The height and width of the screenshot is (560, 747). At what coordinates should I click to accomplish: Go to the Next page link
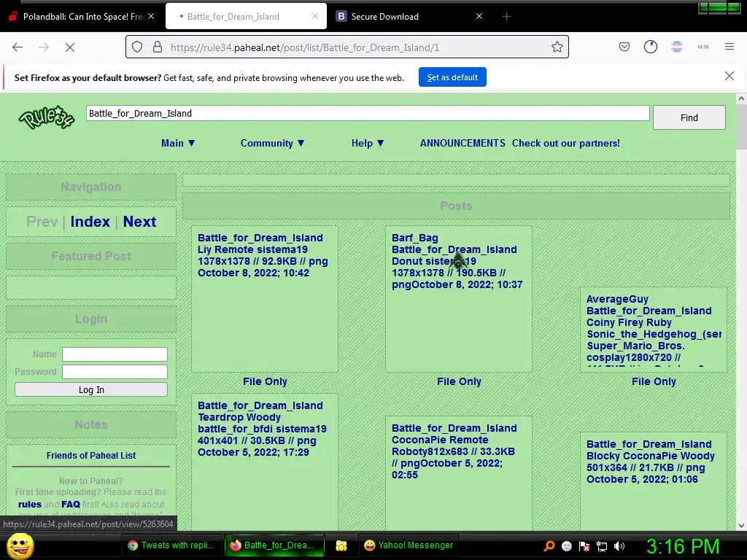pos(139,222)
